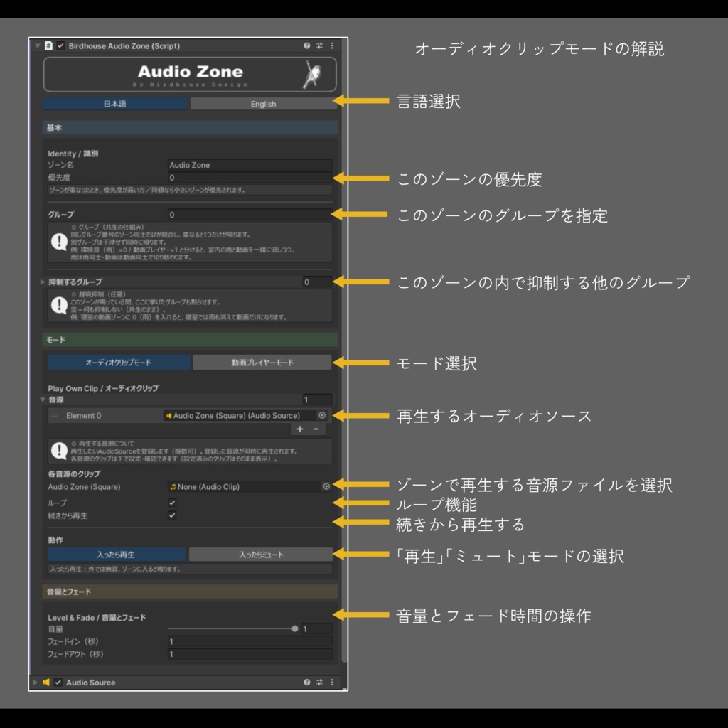
Task: Click the Audio Zone (Square) clip label
Action: point(84,486)
